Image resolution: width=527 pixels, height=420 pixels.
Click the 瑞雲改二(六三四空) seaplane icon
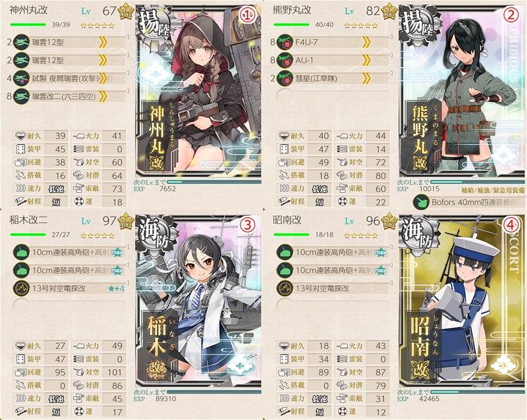coord(21,97)
